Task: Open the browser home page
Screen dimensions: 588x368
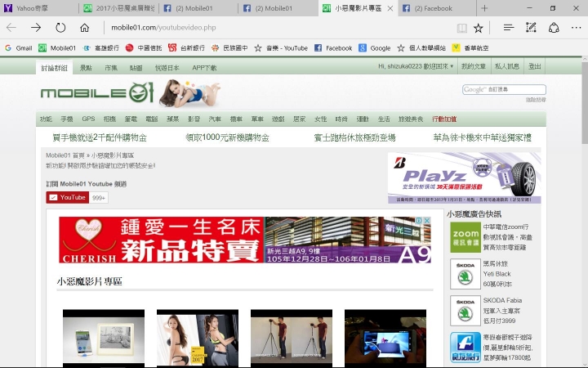Action: tap(85, 28)
